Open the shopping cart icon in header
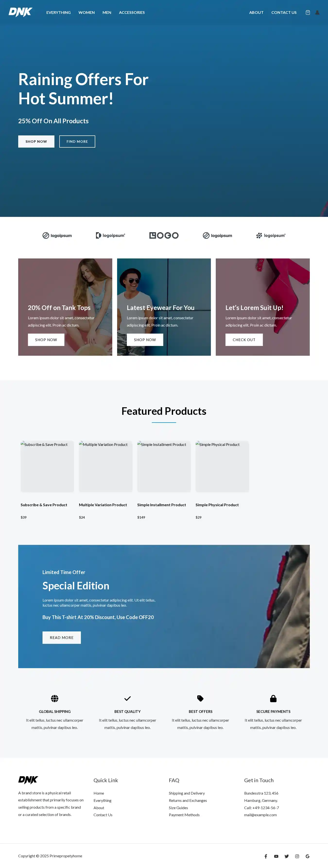The height and width of the screenshot is (868, 328). 307,12
